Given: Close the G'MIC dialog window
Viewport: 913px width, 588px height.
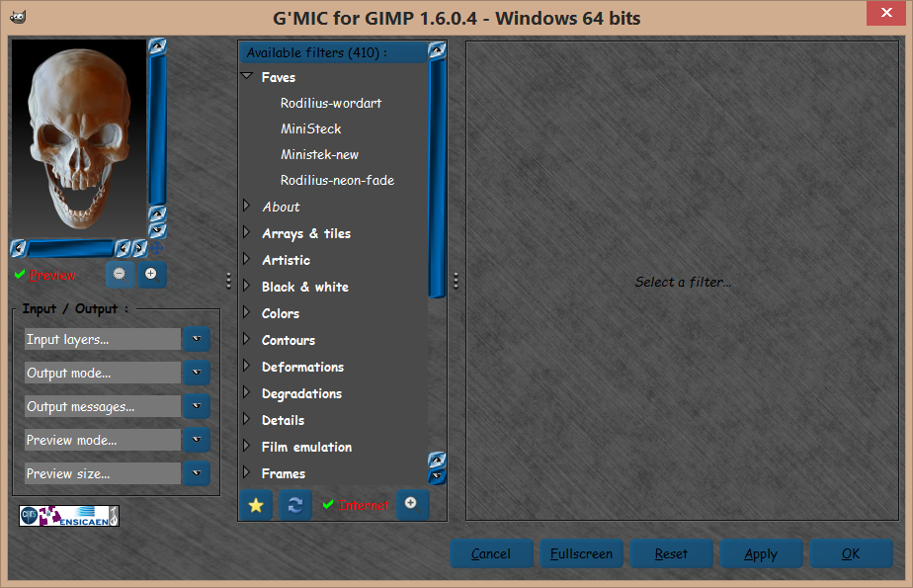Looking at the screenshot, I should [x=885, y=13].
